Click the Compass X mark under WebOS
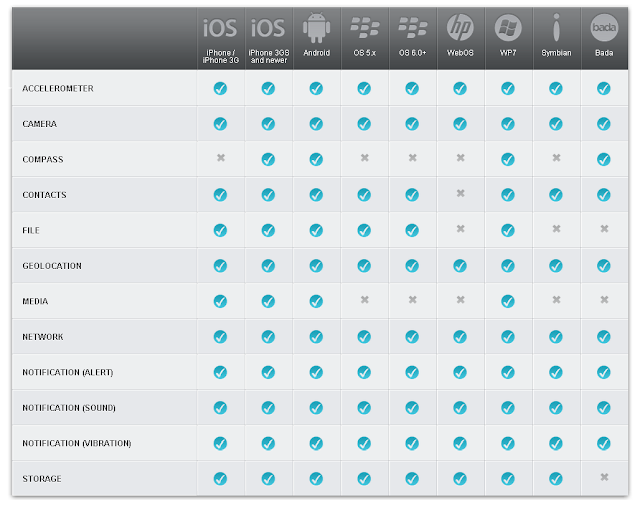640x508 pixels. [x=460, y=158]
